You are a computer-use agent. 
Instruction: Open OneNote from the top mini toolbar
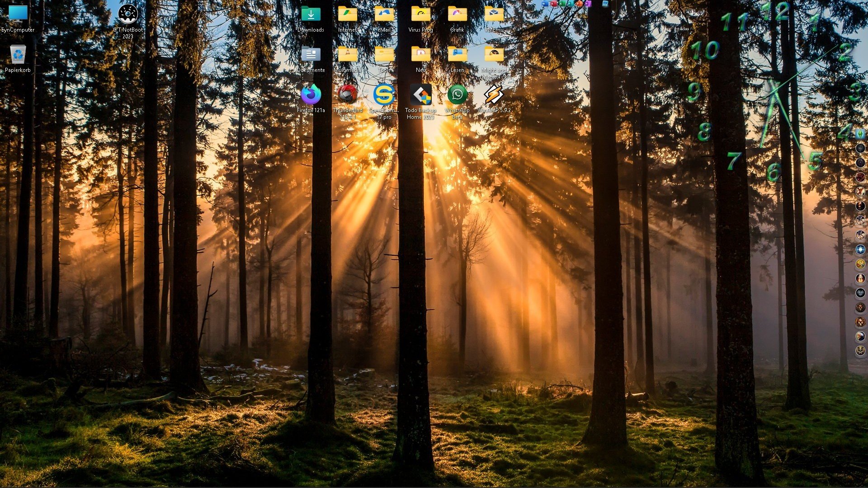tap(587, 4)
